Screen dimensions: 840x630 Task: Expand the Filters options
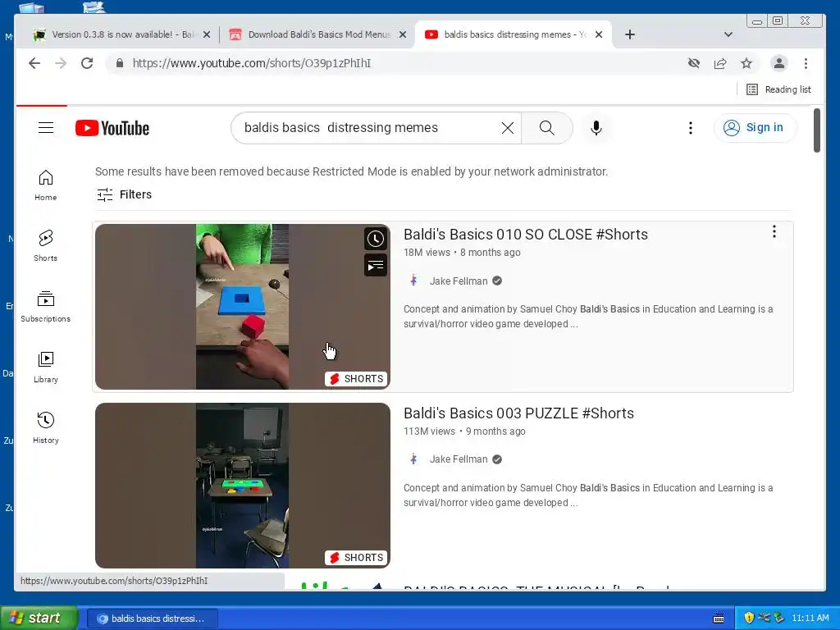point(125,194)
